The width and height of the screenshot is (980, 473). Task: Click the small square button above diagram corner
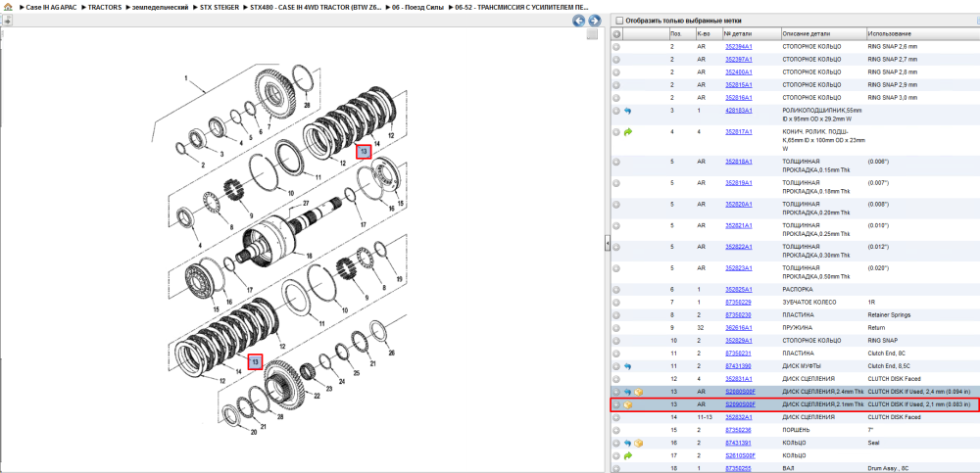click(592, 35)
